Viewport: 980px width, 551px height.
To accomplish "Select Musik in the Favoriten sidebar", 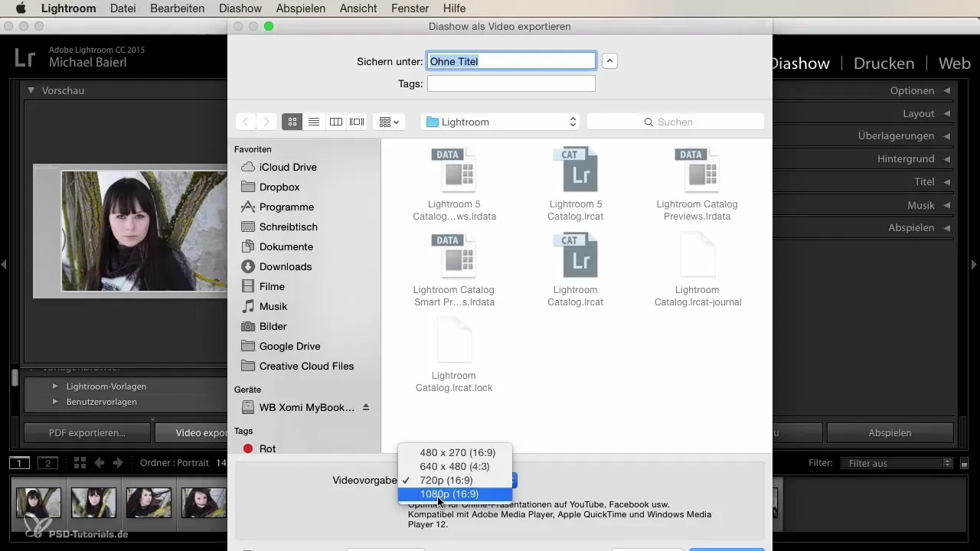I will [x=273, y=306].
